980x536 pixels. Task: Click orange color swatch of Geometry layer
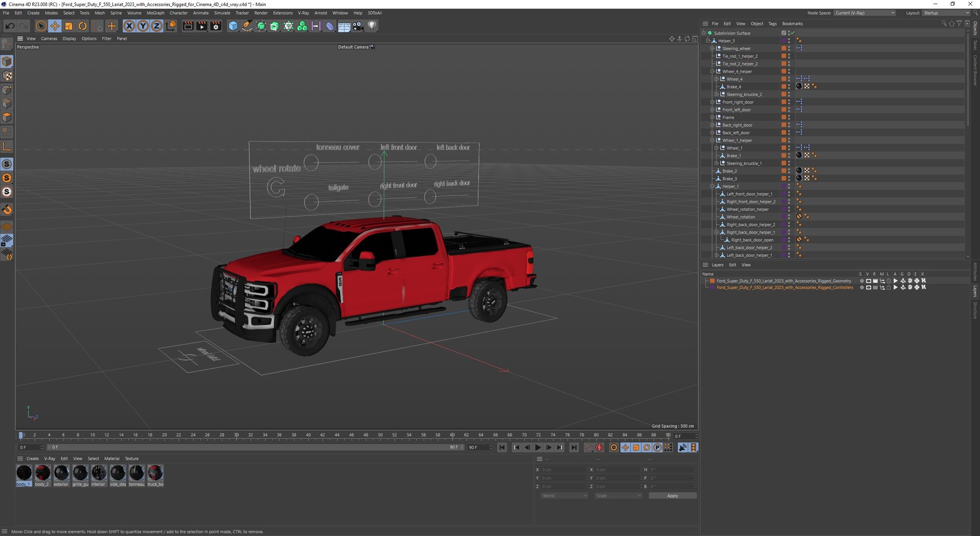point(712,281)
